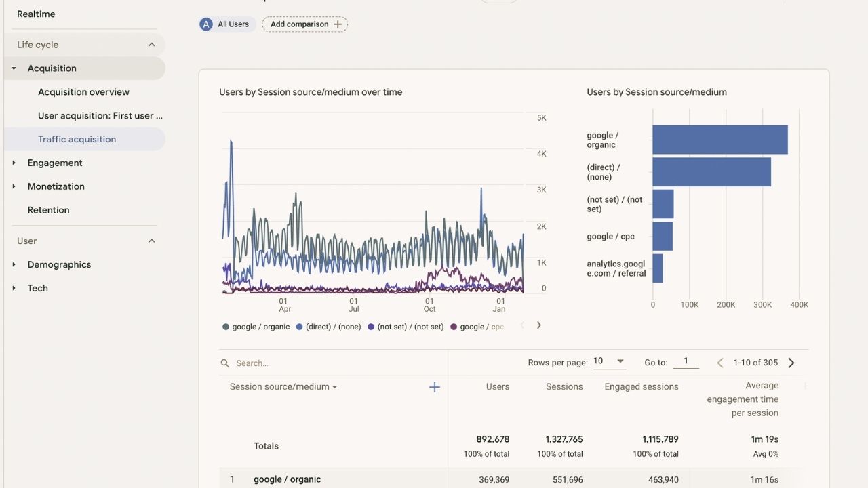Open Session source/medium dimension dropdown
Viewport: 868px width, 488px height.
pos(283,387)
